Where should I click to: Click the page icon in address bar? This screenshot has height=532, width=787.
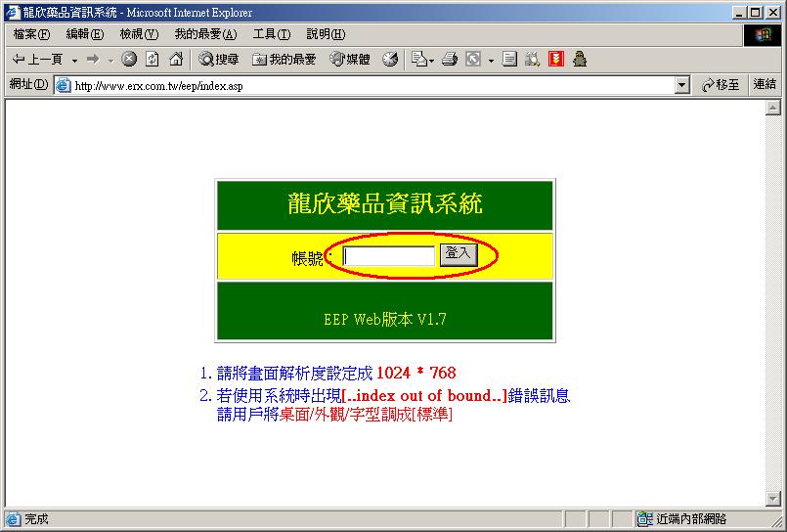tap(63, 86)
